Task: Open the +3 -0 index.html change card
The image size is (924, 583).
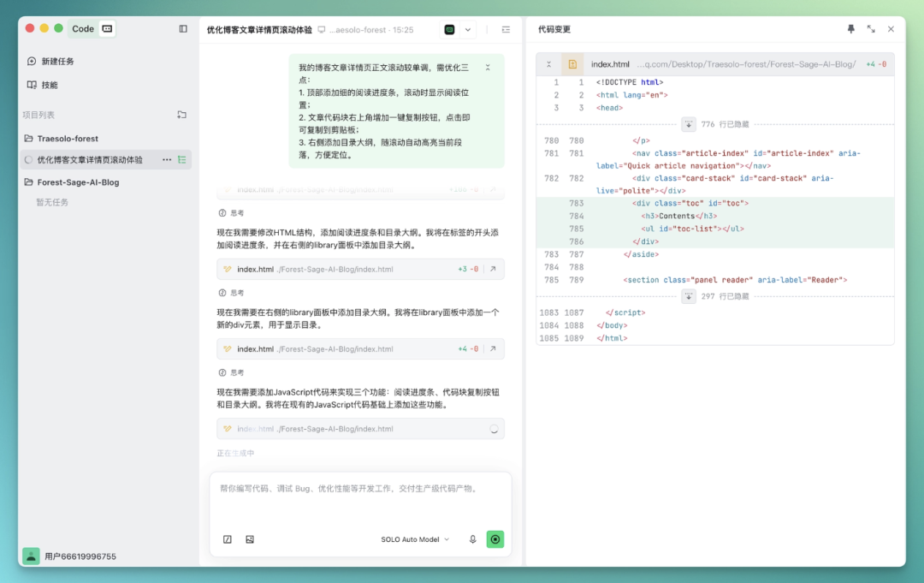Action: point(361,269)
